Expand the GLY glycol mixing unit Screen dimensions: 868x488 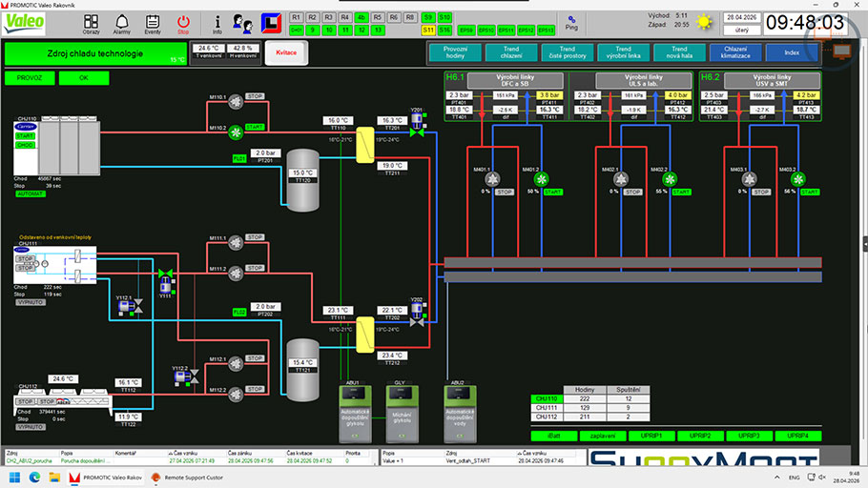[401, 413]
